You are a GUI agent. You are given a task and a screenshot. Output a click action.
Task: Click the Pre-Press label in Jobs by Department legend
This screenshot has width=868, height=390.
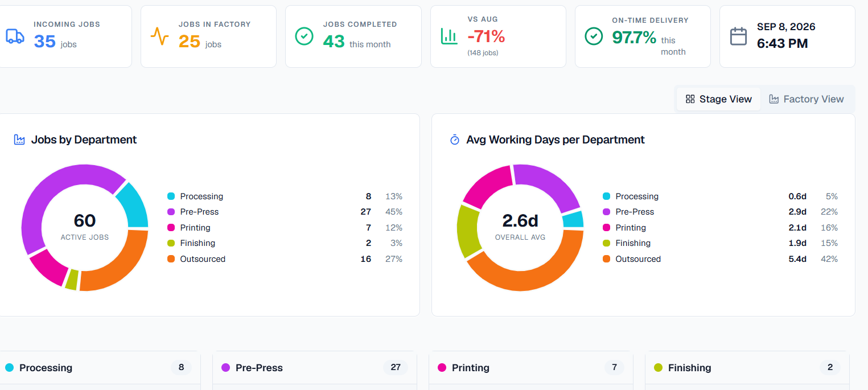pyautogui.click(x=199, y=212)
